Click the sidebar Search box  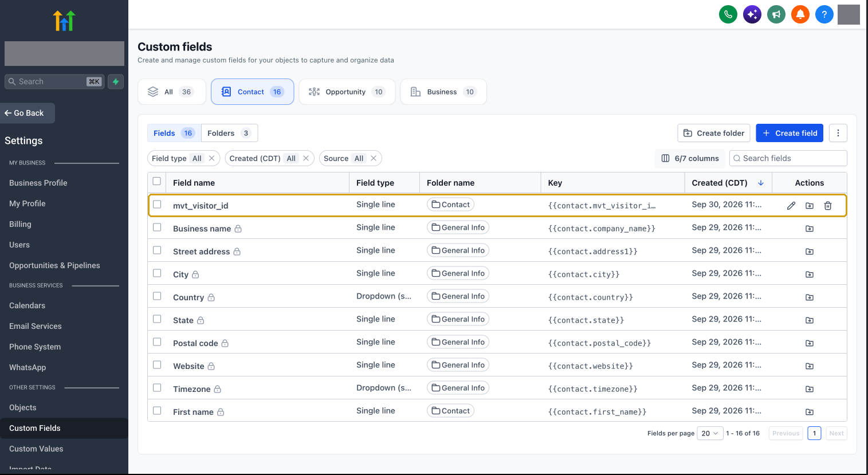55,81
